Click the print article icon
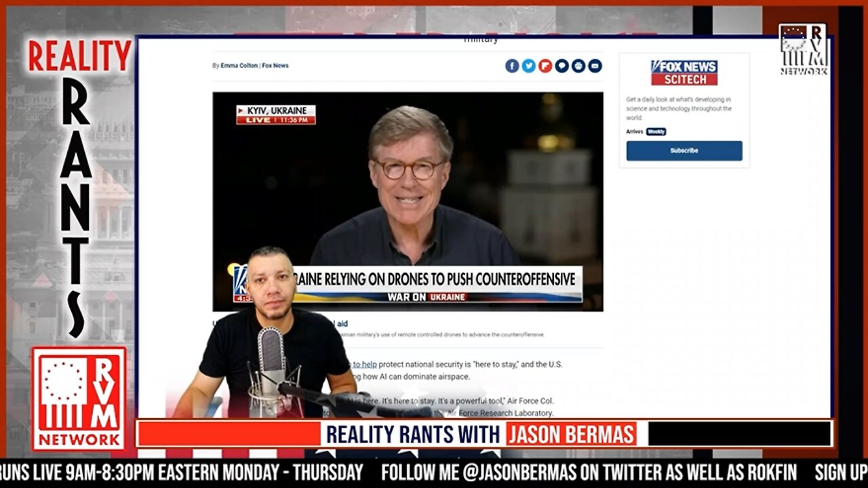Viewport: 868px width, 488px height. [x=578, y=66]
